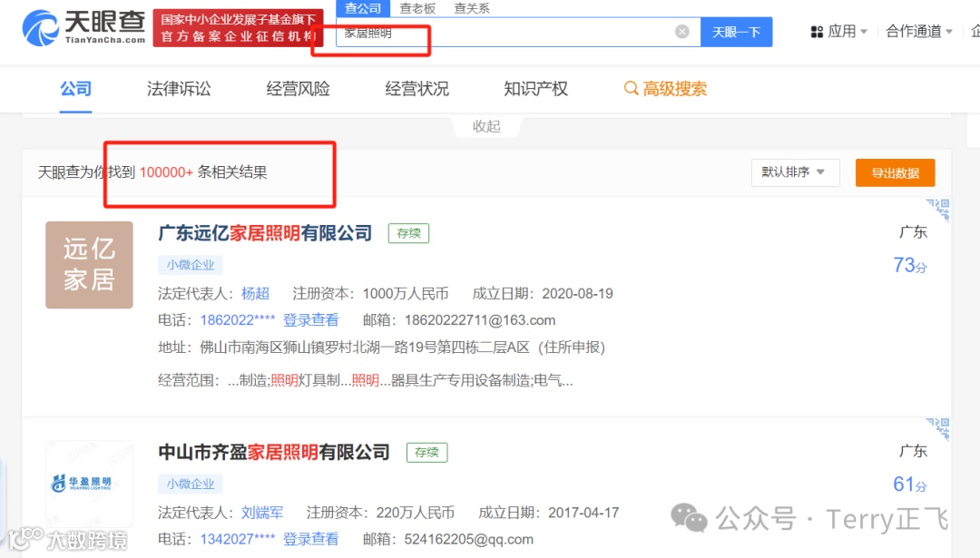980x558 pixels.
Task: Select the 查关系 search tab
Action: tap(472, 9)
